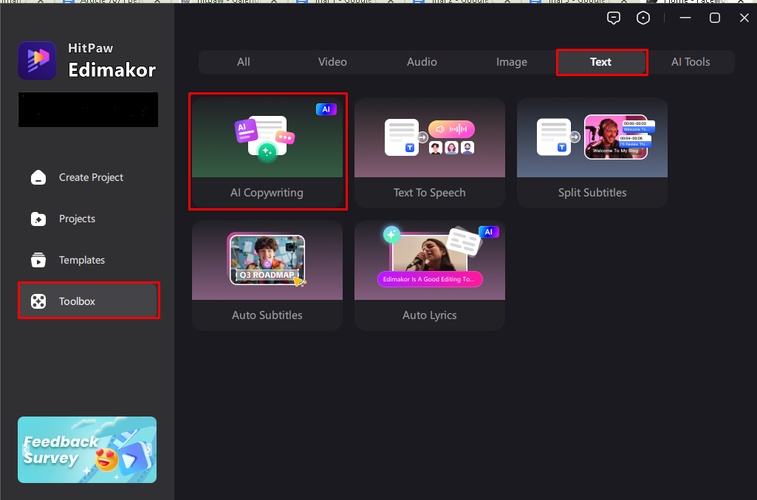Open settings via the hexagon icon

point(643,18)
